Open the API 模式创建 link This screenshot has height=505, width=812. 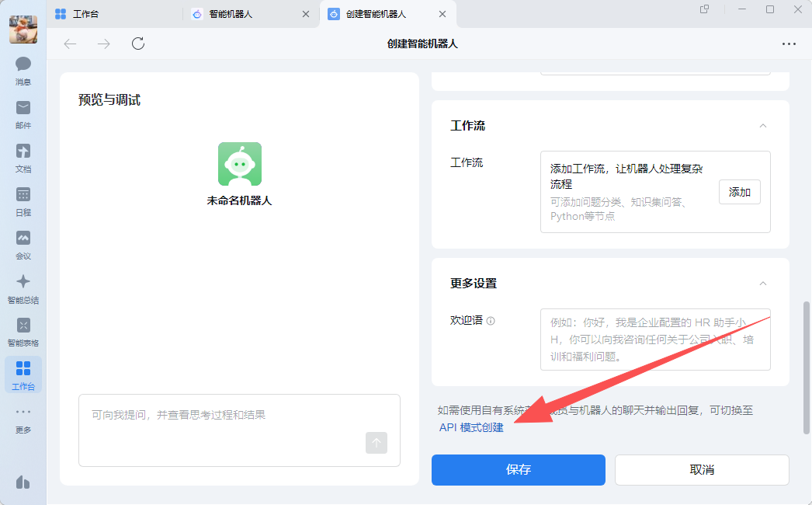[x=471, y=427]
